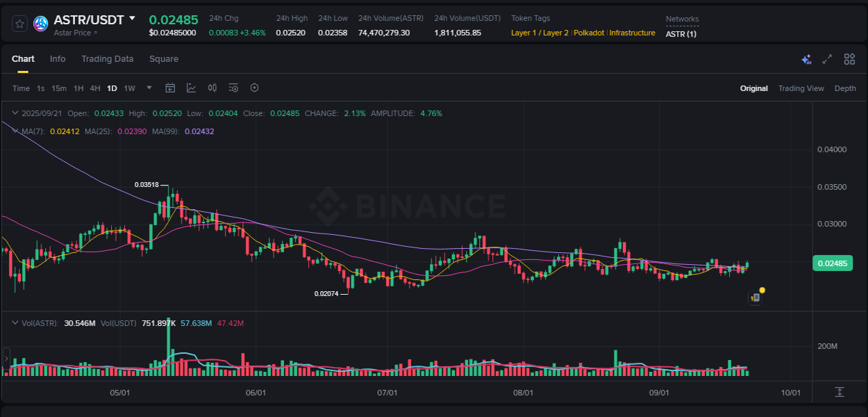Open the calendar date-range picker
Image resolution: width=868 pixels, height=417 pixels.
[170, 88]
